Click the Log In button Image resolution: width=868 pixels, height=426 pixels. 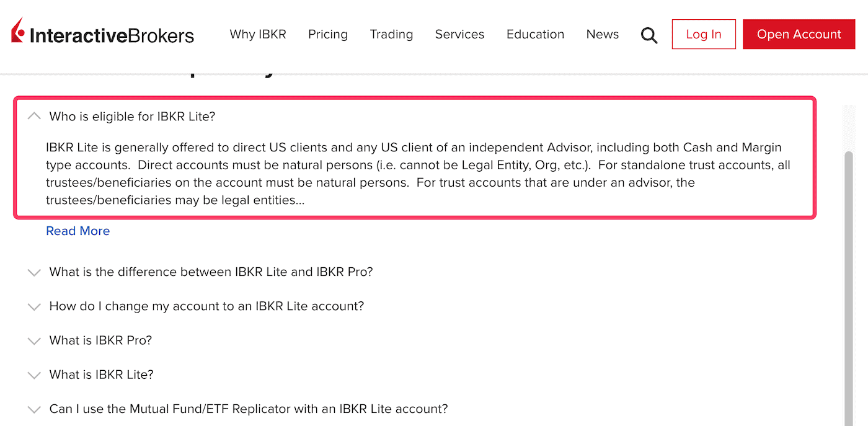click(704, 34)
